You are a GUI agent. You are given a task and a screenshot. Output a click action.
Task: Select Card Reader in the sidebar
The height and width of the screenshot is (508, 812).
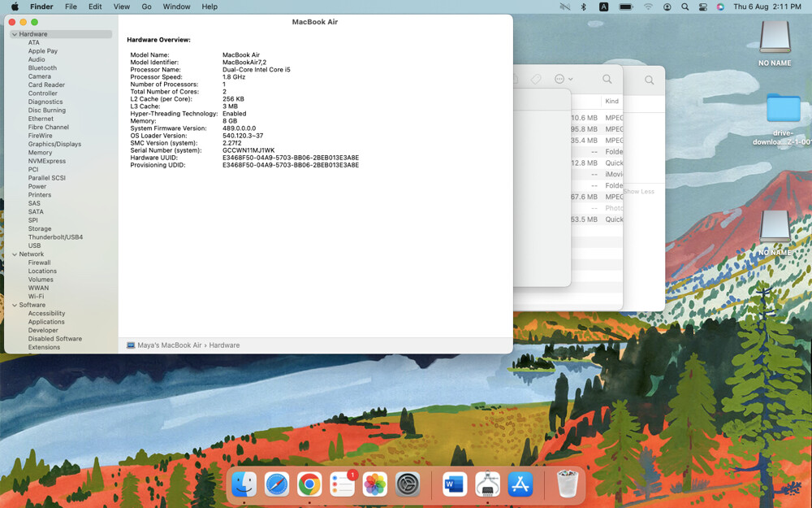[46, 85]
